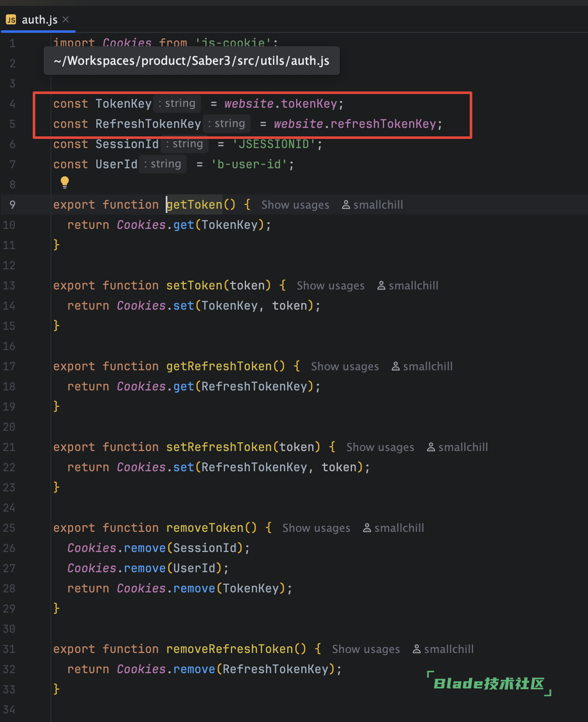Click the JS file icon on auth.js tab
The width and height of the screenshot is (588, 722).
[x=11, y=20]
